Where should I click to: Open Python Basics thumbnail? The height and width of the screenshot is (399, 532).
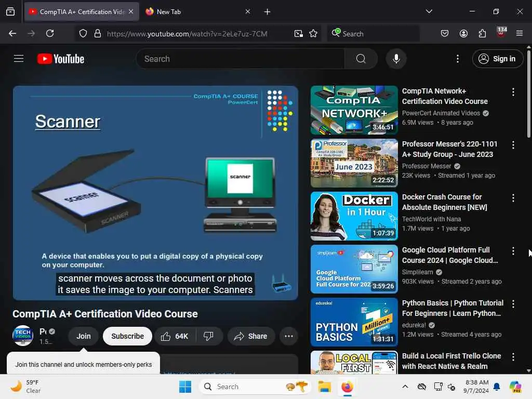tap(354, 322)
